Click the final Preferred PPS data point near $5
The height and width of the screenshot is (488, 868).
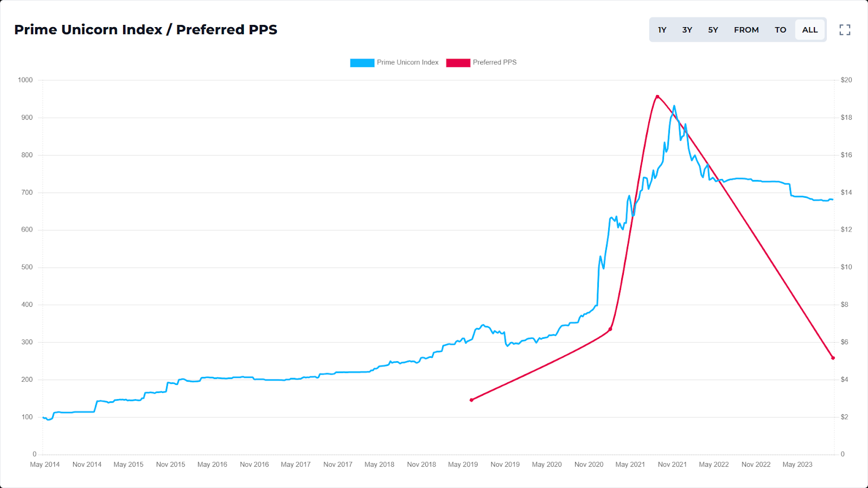point(833,358)
